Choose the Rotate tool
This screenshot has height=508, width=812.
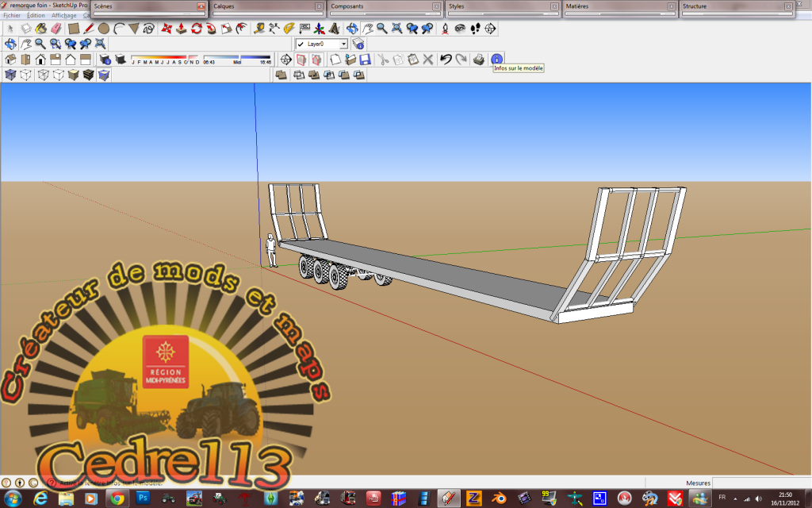click(197, 29)
